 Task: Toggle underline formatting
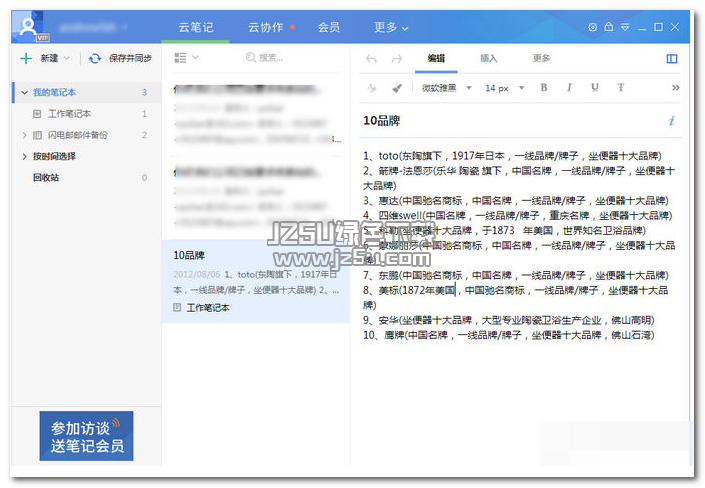coord(595,87)
